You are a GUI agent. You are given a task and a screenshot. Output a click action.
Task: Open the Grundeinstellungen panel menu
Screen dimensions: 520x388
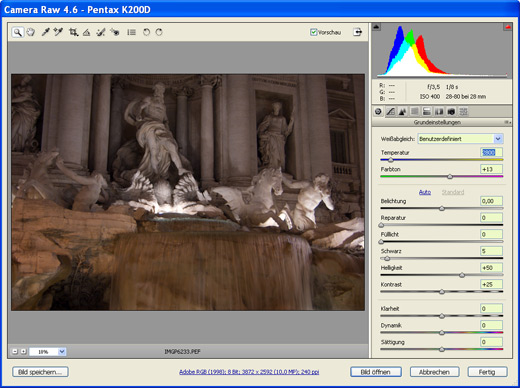click(507, 122)
